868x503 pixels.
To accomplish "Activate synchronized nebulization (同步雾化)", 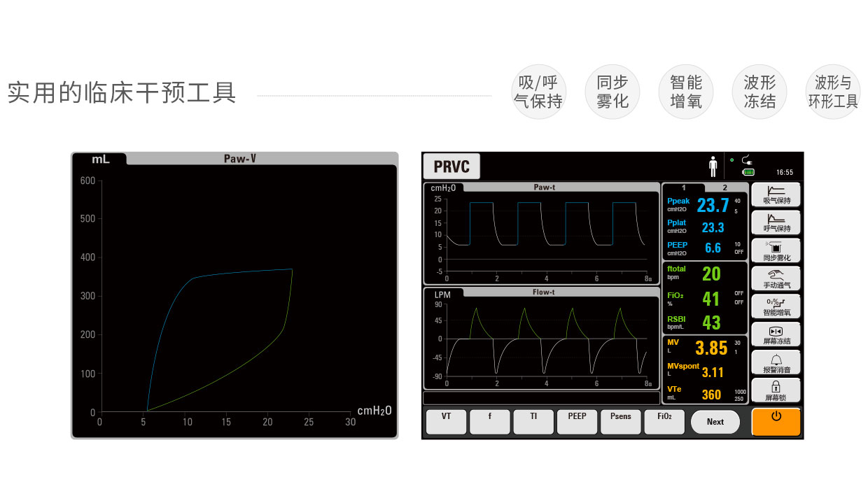I will (776, 250).
